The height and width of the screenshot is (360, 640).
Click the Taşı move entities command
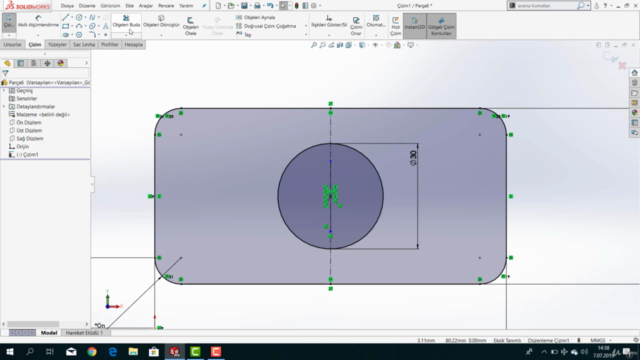243,35
